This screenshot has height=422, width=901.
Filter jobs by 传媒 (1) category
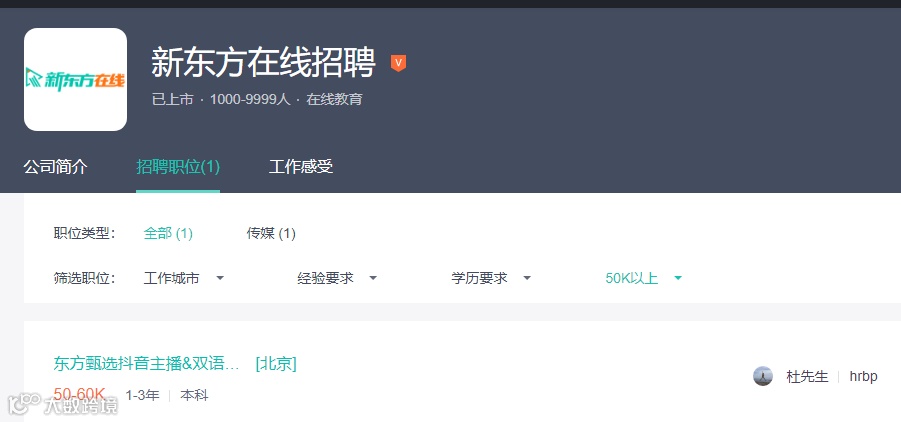click(271, 234)
